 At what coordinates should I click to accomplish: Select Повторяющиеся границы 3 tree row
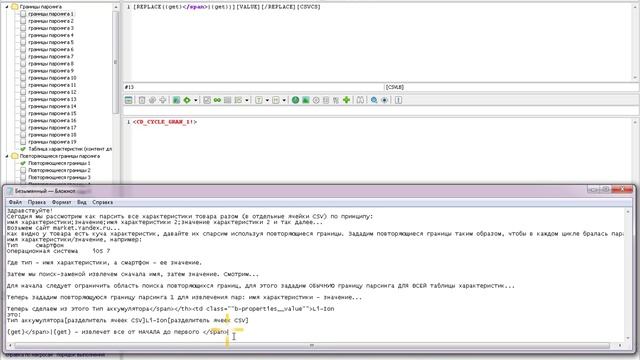(x=60, y=178)
